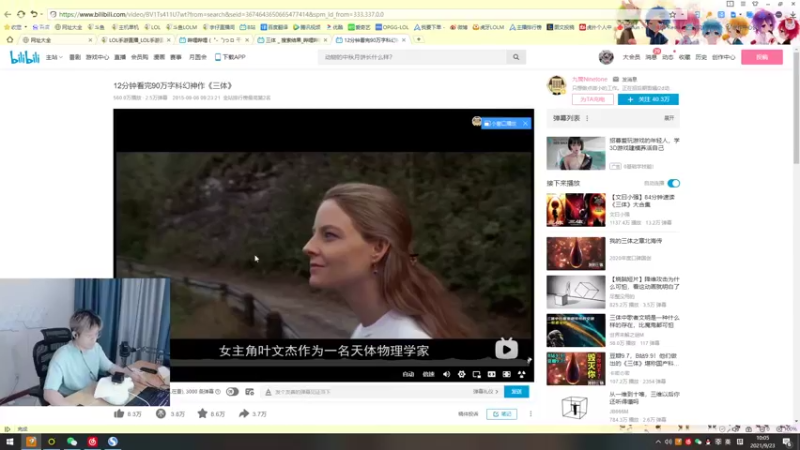Click the 下载APP link
Viewport: 800px width, 450px height.
pyautogui.click(x=230, y=57)
